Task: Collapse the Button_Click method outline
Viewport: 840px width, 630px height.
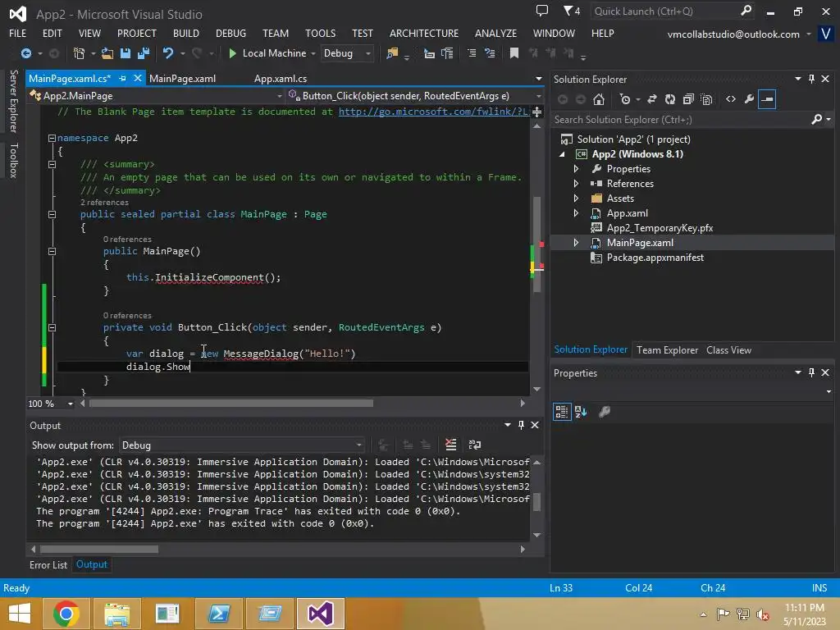Action: 52,328
